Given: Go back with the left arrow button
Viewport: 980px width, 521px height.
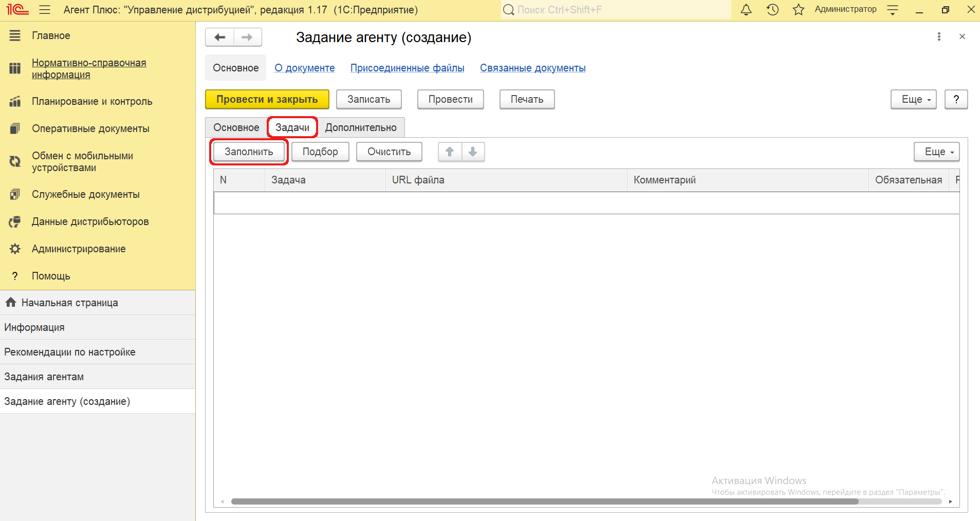Looking at the screenshot, I should pos(220,37).
